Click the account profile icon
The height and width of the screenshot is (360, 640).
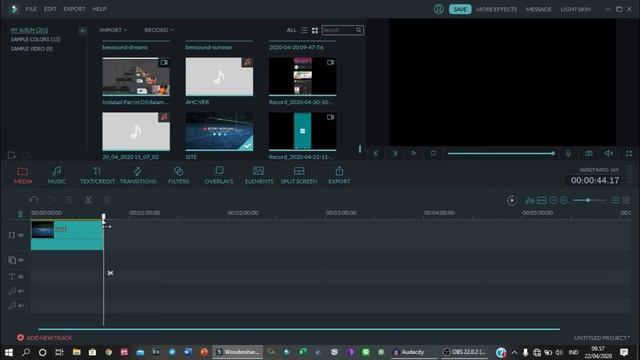tap(439, 9)
